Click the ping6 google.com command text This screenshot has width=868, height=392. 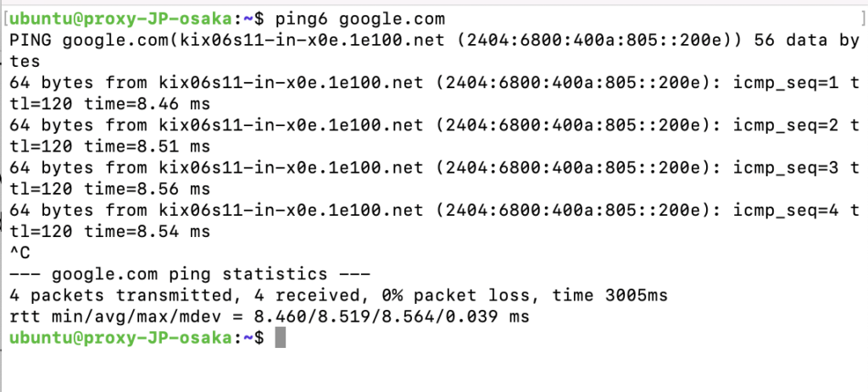pos(359,19)
